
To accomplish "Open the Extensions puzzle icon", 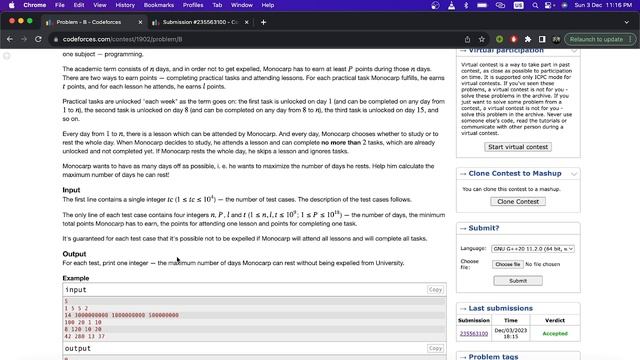I will tap(528, 39).
